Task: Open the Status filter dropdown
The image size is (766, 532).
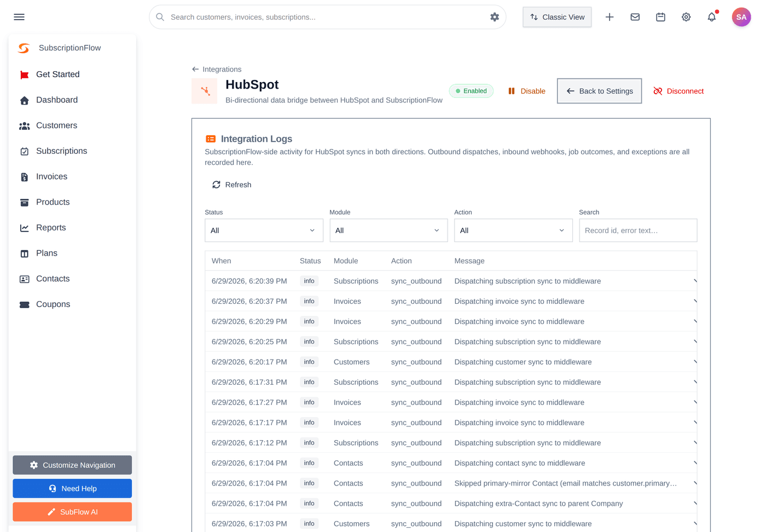Action: tap(264, 230)
